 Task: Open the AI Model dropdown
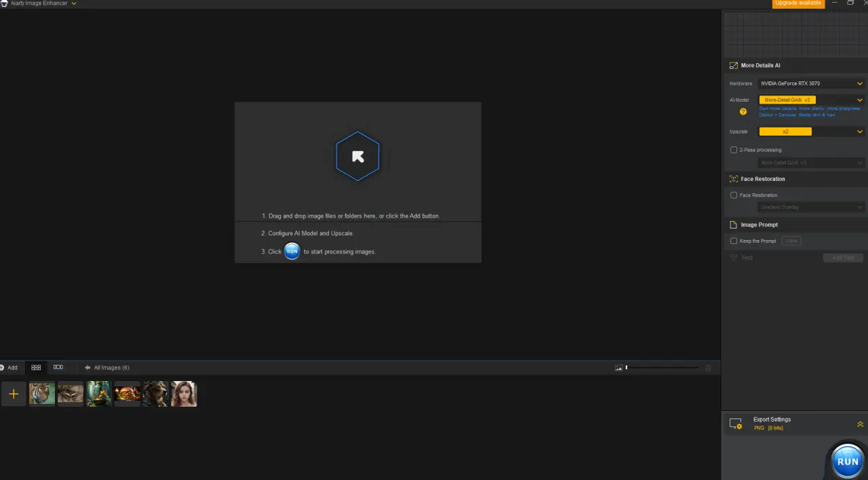click(x=811, y=100)
